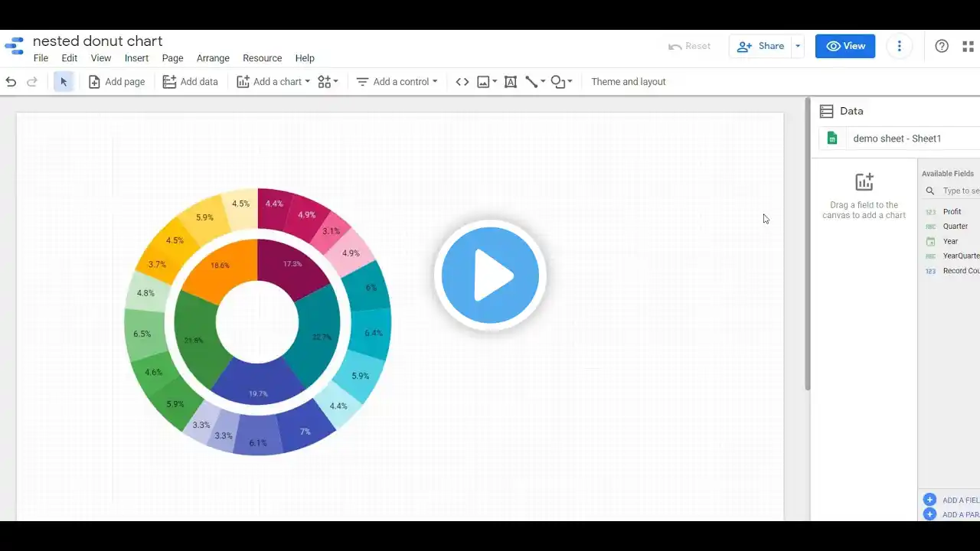Select the Year field
This screenshot has width=980, height=551.
952,241
